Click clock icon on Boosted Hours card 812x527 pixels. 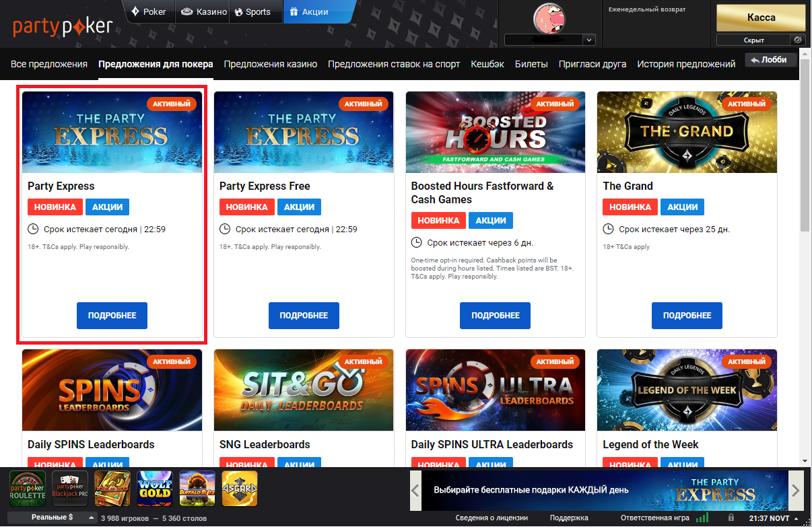[417, 243]
